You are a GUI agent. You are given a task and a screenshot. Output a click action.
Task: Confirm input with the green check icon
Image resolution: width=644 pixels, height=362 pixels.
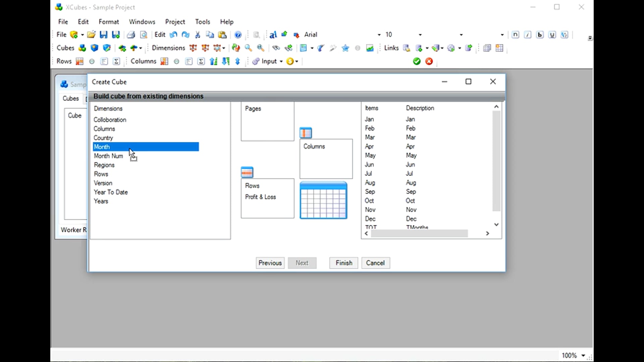tap(416, 61)
